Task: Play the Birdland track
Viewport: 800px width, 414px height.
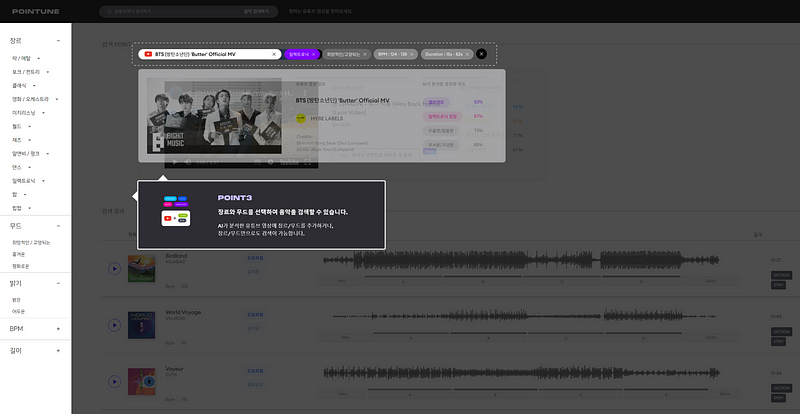Action: click(114, 269)
